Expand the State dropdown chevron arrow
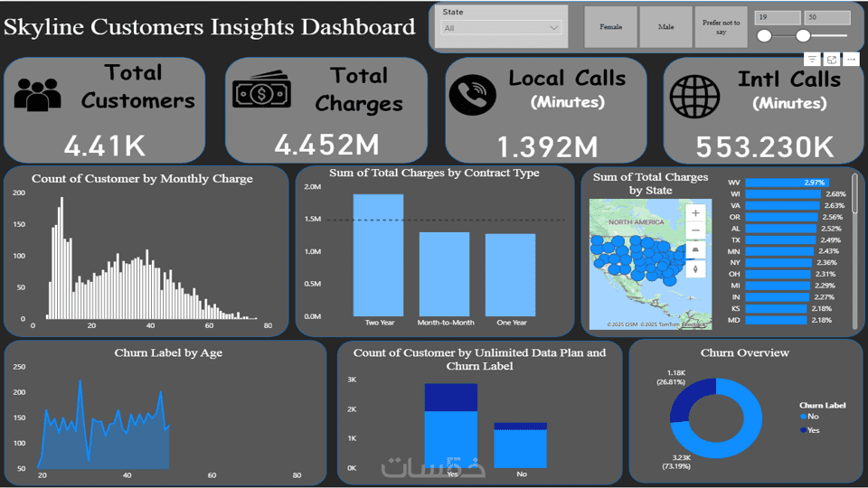This screenshot has height=488, width=868. [553, 28]
